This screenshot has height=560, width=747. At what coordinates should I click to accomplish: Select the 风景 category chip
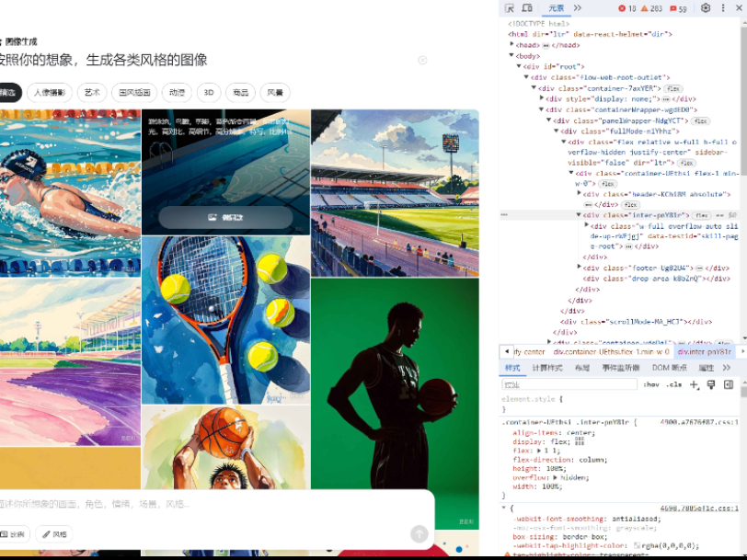tap(275, 92)
